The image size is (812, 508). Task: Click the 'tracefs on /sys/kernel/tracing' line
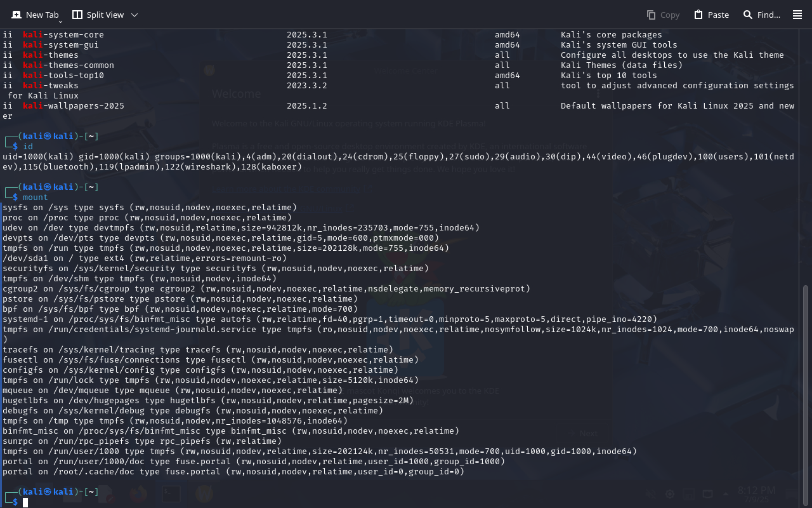tap(198, 350)
